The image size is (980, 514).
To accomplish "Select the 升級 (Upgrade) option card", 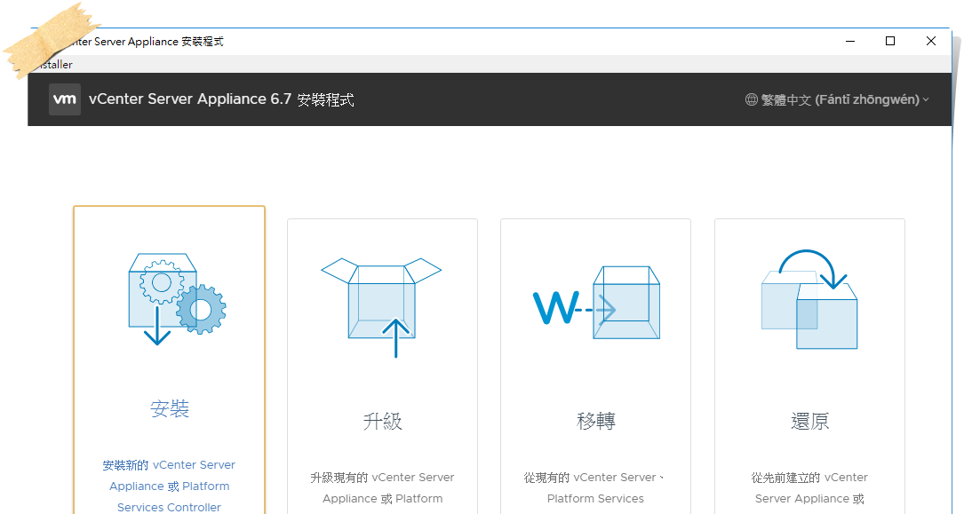I will (x=382, y=355).
